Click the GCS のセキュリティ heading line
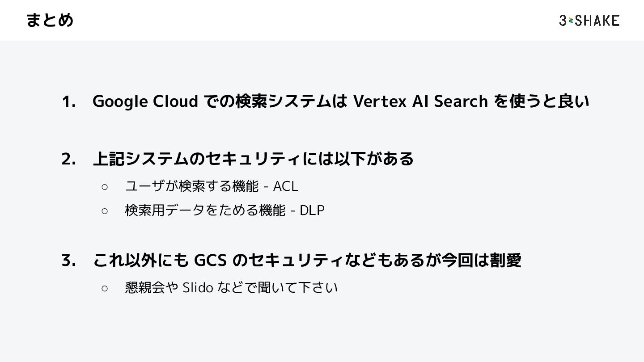The height and width of the screenshot is (362, 644). tap(307, 260)
